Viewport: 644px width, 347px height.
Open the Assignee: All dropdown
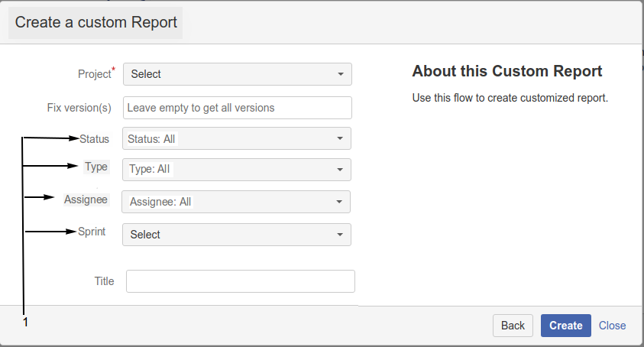click(236, 202)
